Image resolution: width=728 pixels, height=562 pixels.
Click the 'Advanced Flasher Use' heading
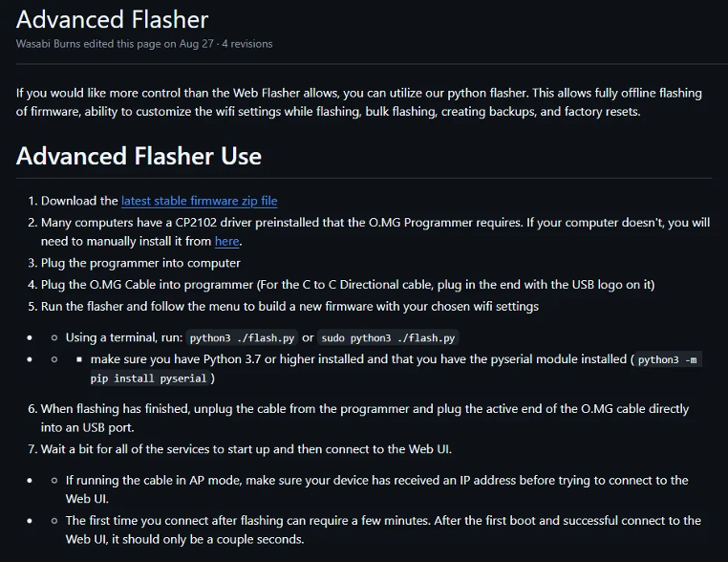coord(139,156)
